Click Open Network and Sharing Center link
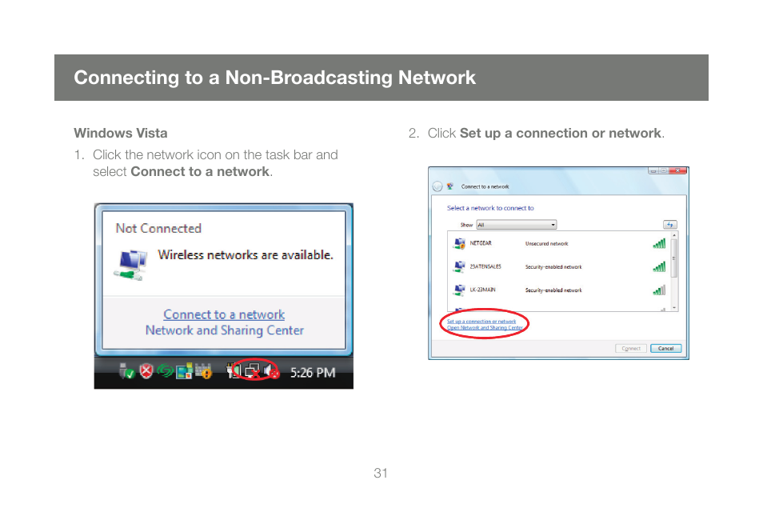Image resolution: width=763 pixels, height=532 pixels. [x=485, y=327]
